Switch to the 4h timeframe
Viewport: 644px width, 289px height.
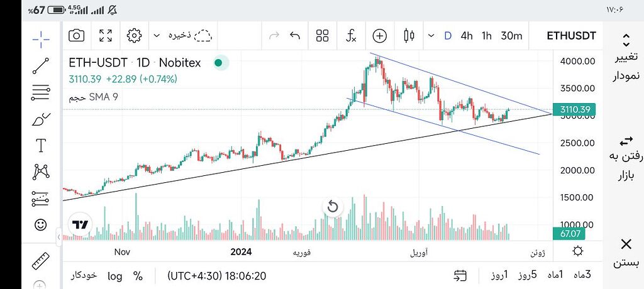(x=467, y=35)
